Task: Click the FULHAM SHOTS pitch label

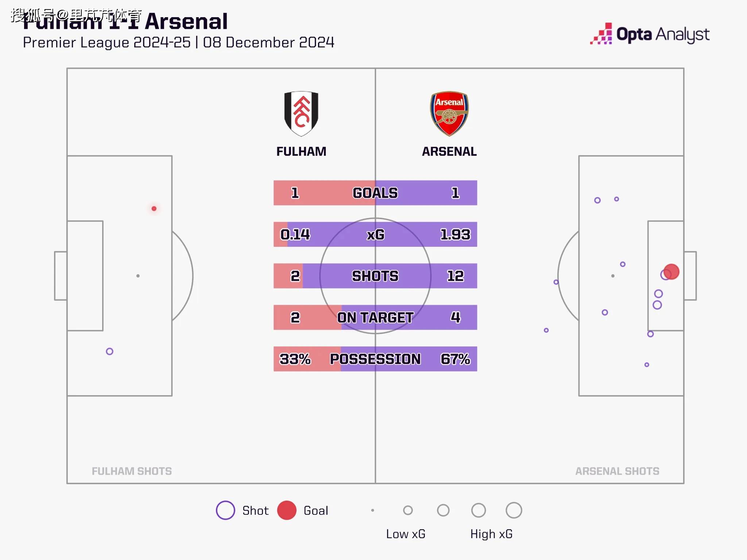Action: coord(132,471)
